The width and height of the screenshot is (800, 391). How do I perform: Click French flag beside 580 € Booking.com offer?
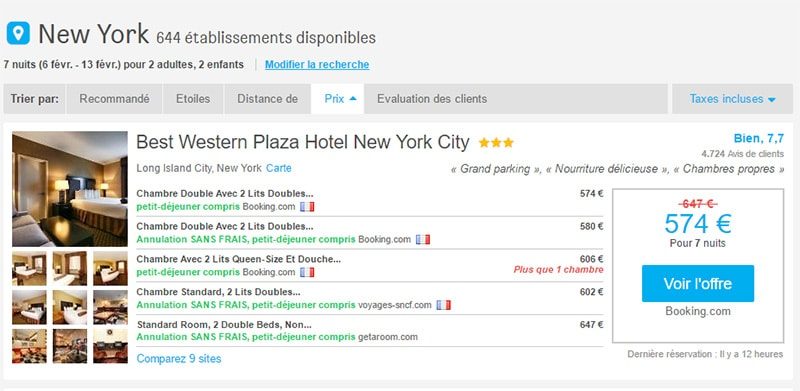click(x=422, y=239)
